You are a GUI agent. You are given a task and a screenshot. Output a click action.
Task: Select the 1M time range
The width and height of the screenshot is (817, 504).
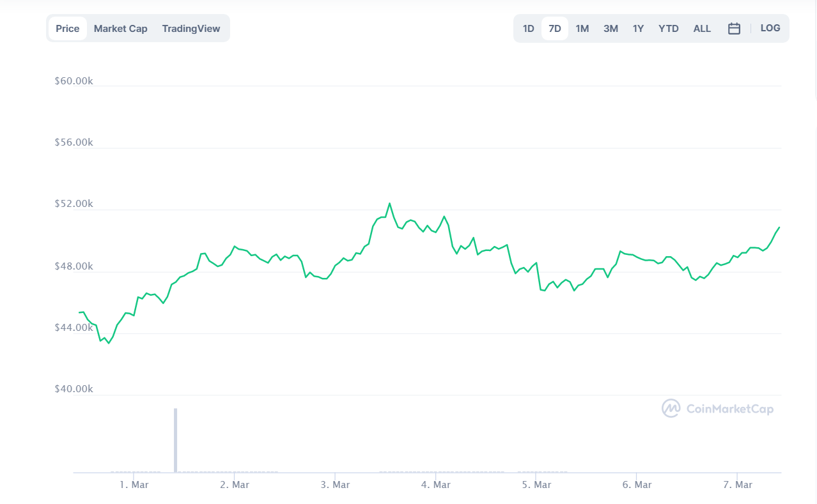tap(582, 29)
